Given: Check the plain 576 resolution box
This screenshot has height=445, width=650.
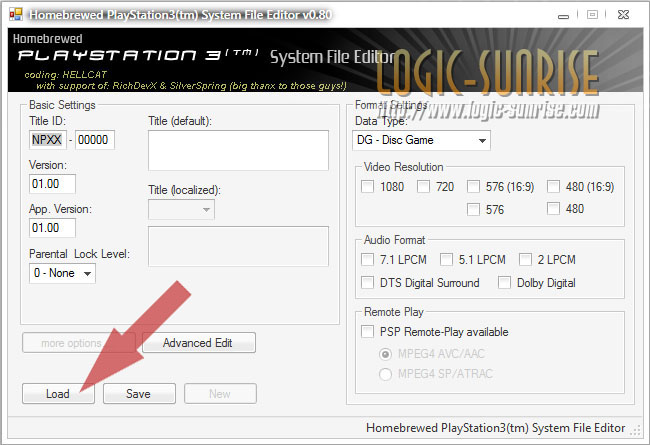Looking at the screenshot, I should [473, 209].
